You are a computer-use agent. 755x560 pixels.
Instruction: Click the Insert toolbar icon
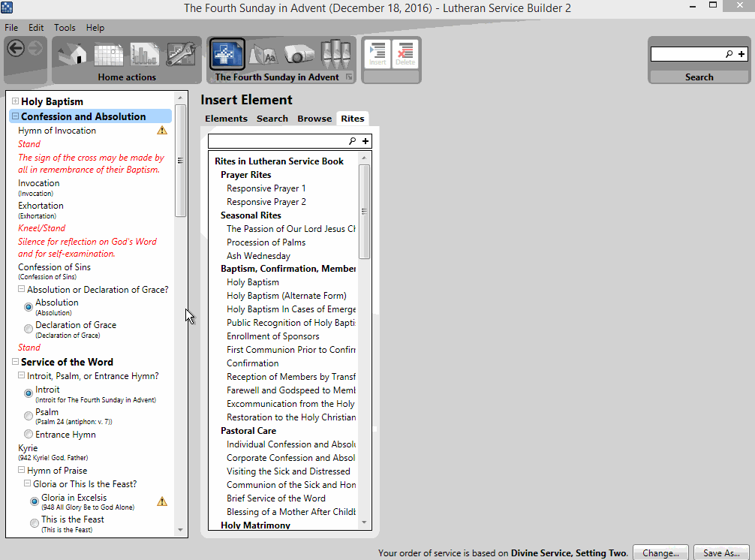click(x=377, y=54)
